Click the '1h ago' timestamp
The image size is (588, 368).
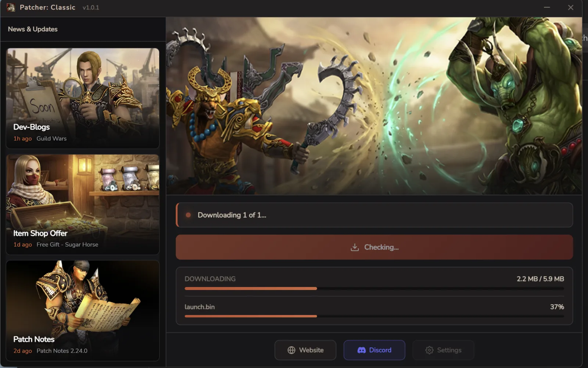point(22,139)
